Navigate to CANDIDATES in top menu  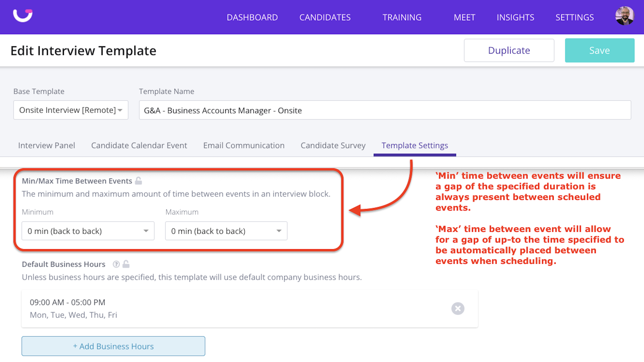[x=325, y=17]
